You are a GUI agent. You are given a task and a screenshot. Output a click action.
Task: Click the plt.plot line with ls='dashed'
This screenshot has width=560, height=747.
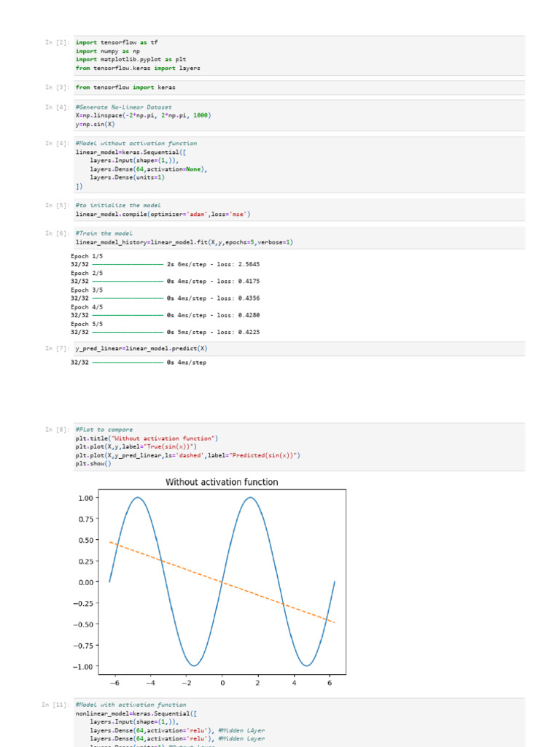coord(187,455)
